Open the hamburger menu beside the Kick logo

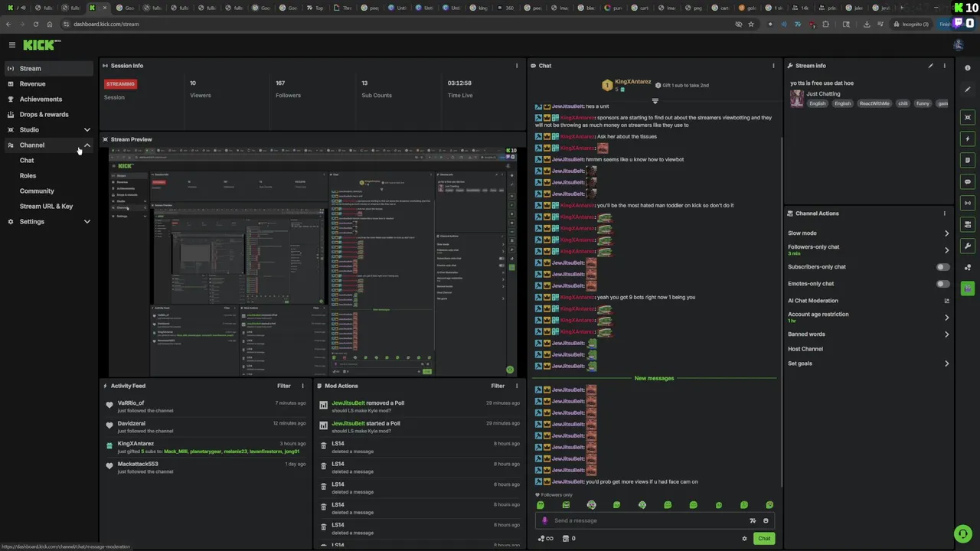click(11, 45)
